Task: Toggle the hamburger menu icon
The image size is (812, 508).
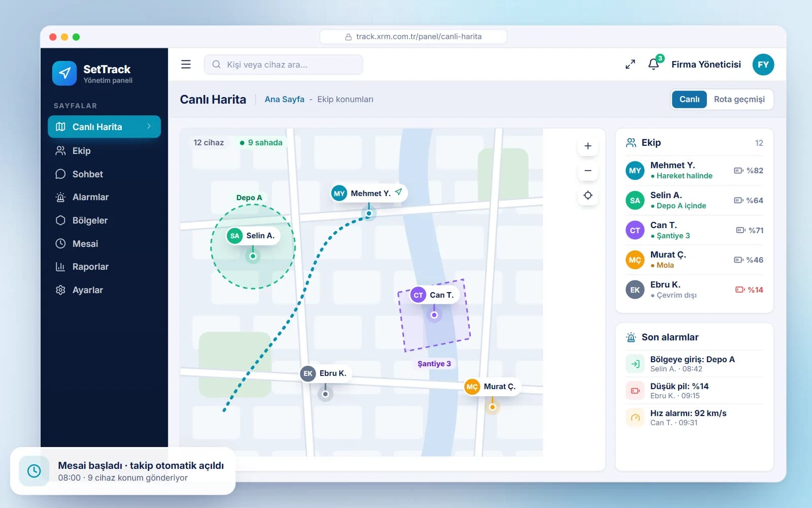Action: point(186,65)
